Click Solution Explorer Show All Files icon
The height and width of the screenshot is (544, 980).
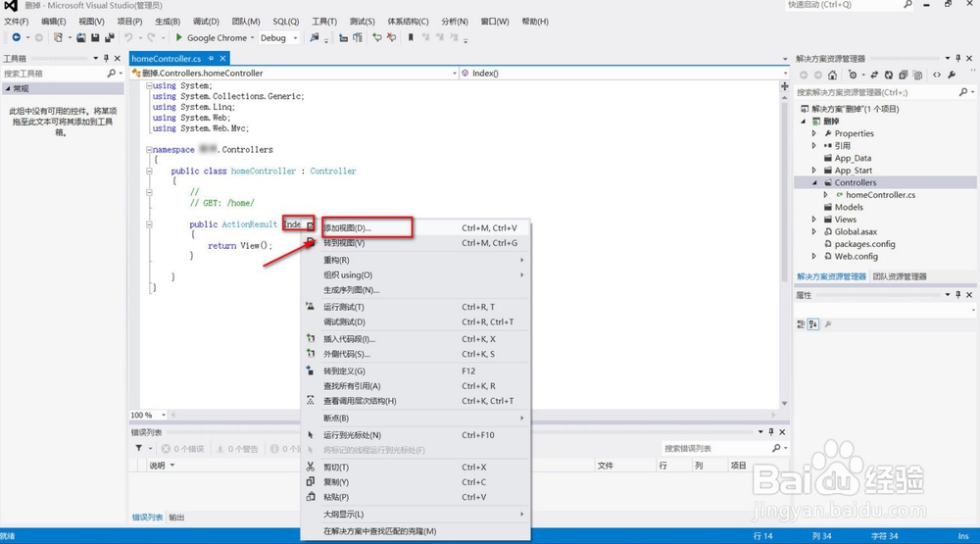coord(917,75)
